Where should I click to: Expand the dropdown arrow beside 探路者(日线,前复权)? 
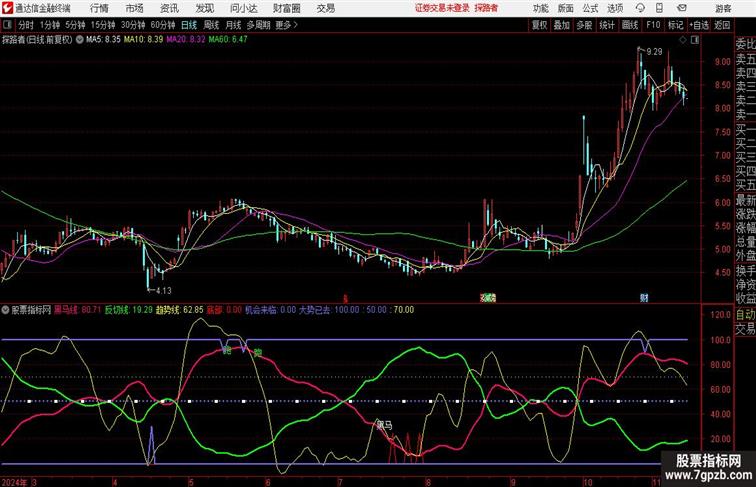click(x=80, y=40)
